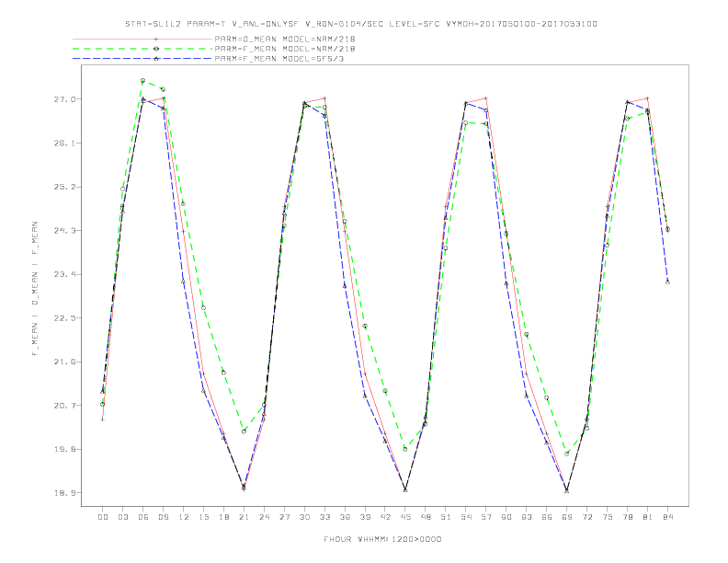Screen dimensions: 728x563
Task: Select legend text 'PARM=F_MEAN MODEL=NAM/218'
Action: coord(285,49)
